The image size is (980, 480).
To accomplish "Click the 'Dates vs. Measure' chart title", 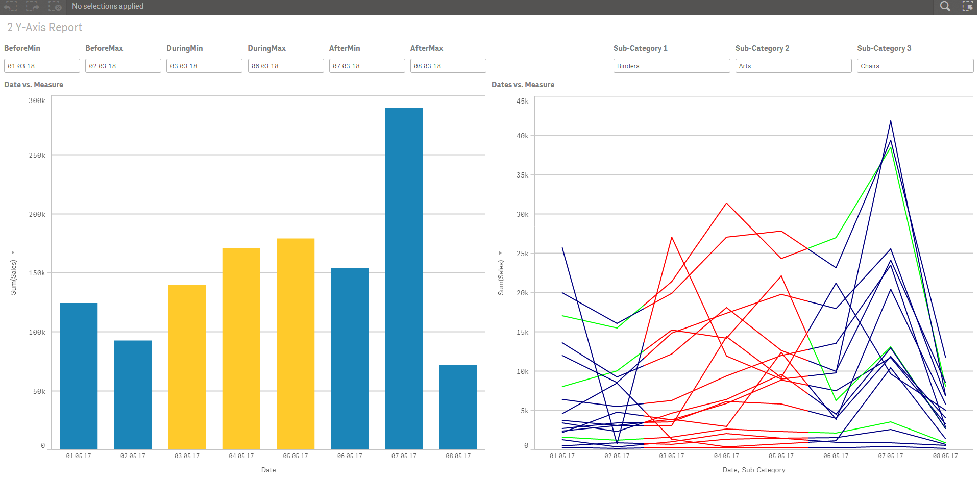I will click(523, 85).
